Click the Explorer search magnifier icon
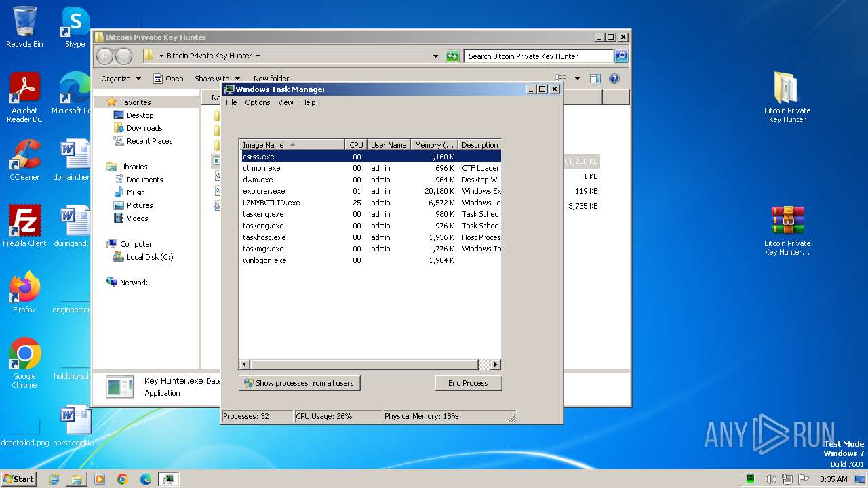This screenshot has width=868, height=488. 621,56
